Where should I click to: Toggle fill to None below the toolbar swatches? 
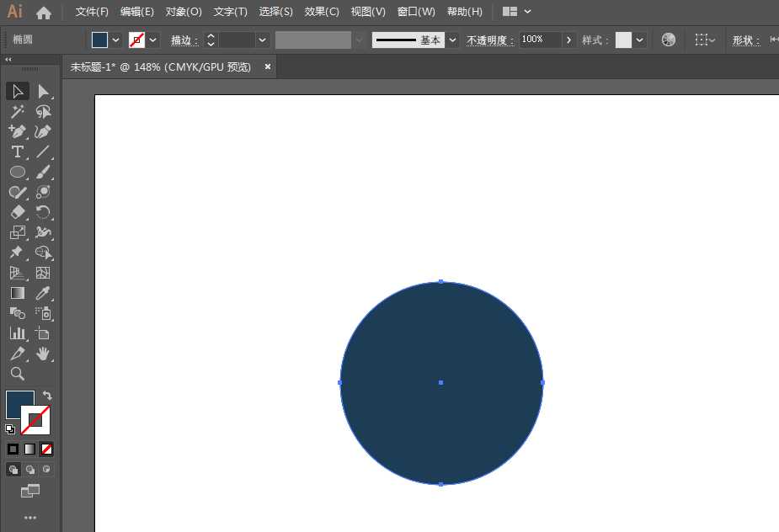click(x=46, y=449)
